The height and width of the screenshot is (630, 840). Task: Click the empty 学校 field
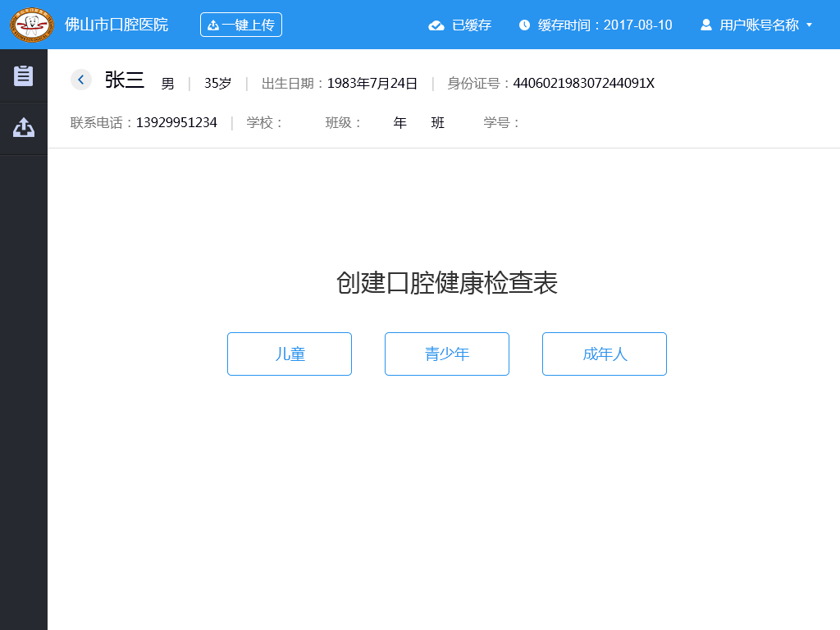[301, 123]
